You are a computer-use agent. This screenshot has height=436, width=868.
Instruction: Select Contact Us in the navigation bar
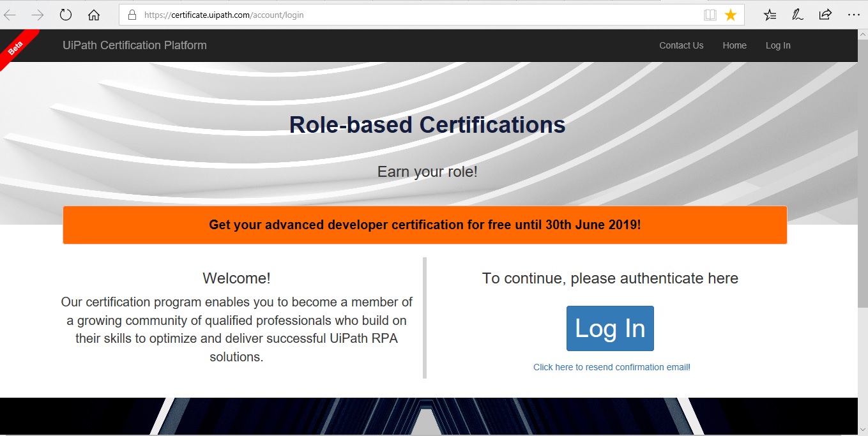(x=681, y=45)
